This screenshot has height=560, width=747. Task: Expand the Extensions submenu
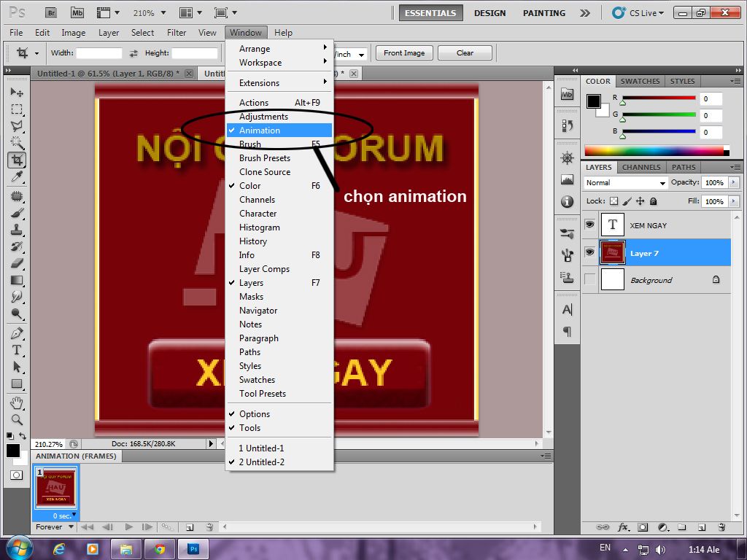coord(279,83)
